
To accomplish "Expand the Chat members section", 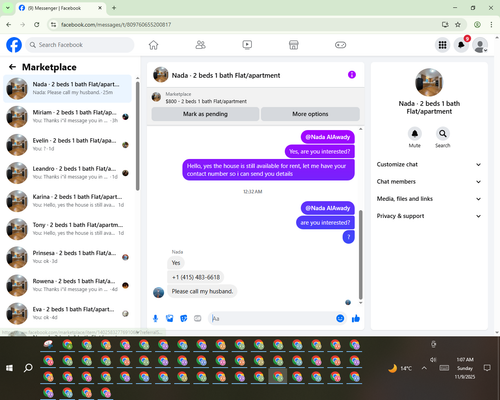I will [429, 182].
